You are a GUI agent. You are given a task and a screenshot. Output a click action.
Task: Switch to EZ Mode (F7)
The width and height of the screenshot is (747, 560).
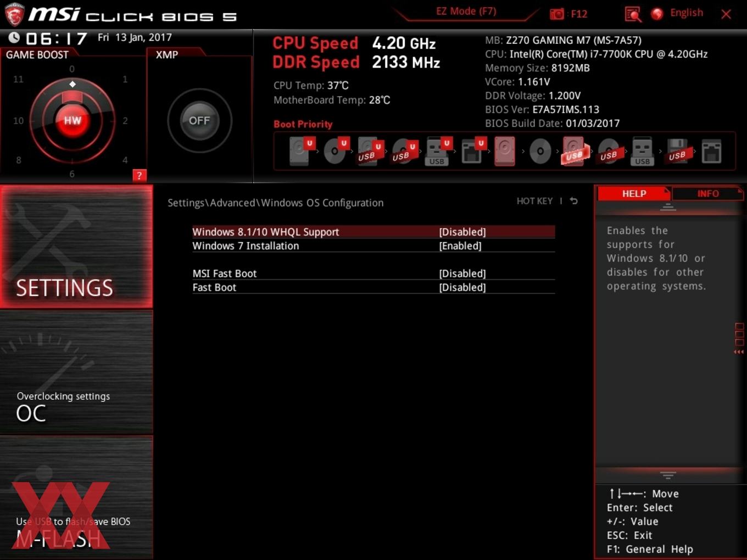[466, 11]
